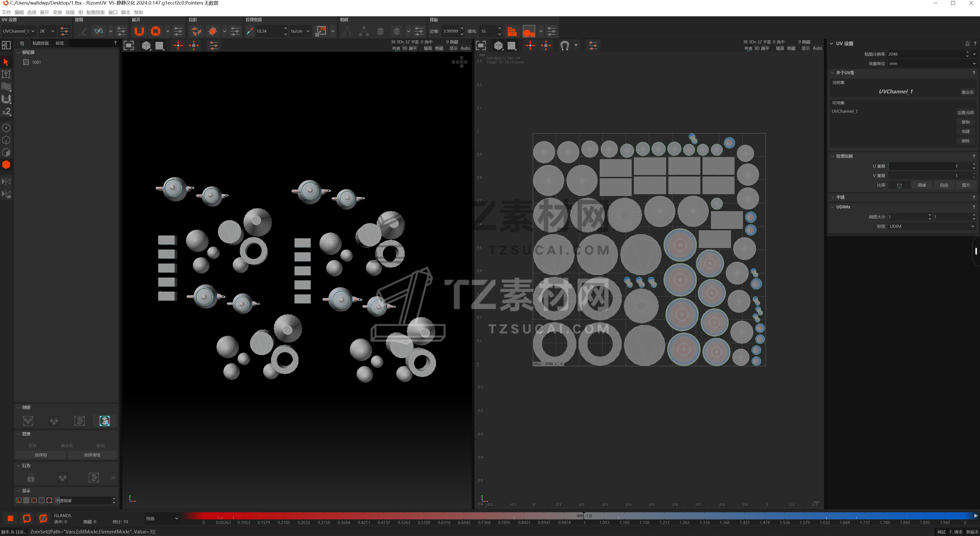This screenshot has height=536, width=980.
Task: Collapse the 多个UV集 section
Action: (833, 73)
